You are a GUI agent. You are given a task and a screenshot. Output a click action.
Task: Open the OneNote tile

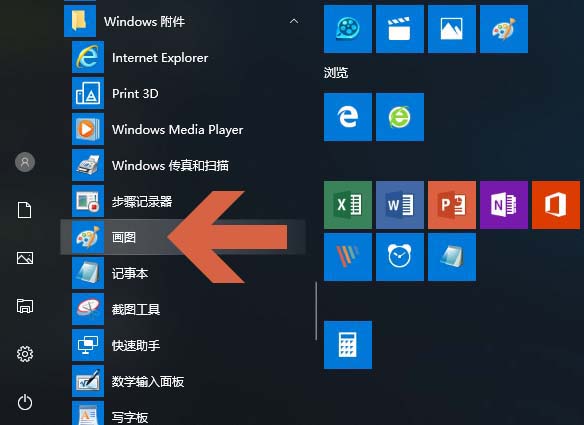click(x=504, y=205)
